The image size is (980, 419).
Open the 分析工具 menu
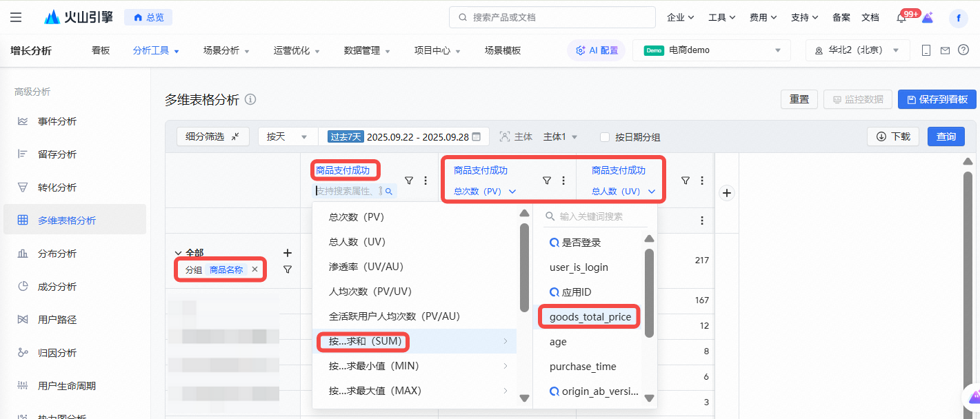coord(156,50)
